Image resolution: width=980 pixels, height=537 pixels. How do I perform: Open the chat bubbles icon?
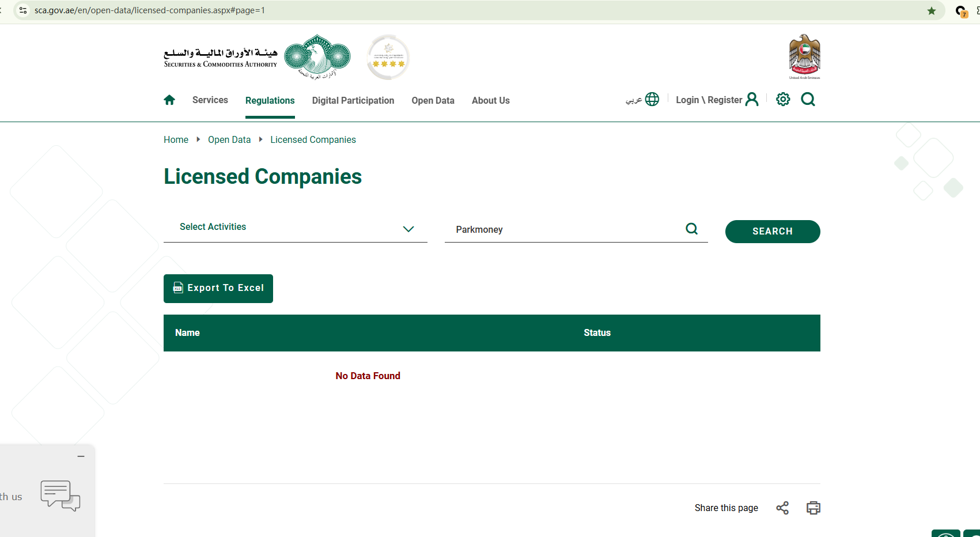(60, 496)
